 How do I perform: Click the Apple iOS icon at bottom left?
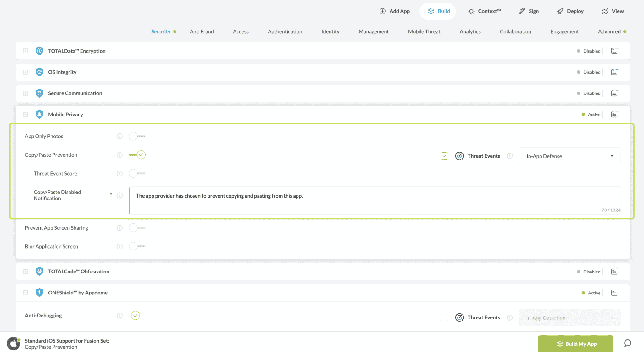(x=13, y=344)
